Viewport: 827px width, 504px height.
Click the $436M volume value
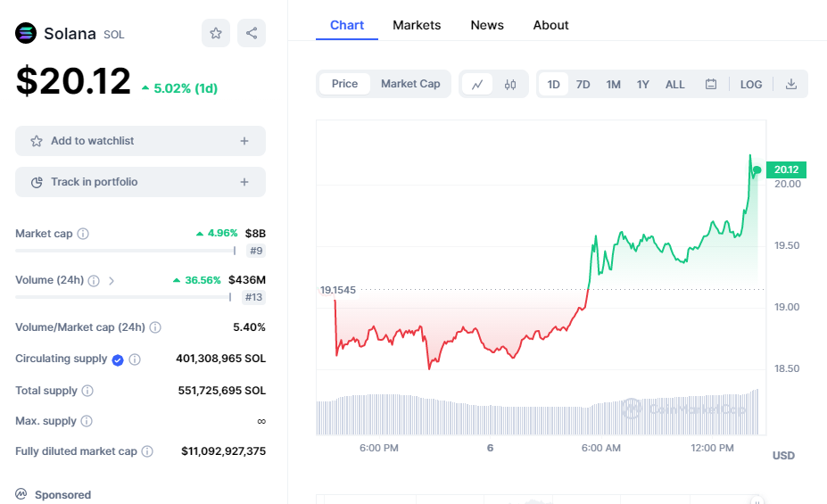(247, 280)
